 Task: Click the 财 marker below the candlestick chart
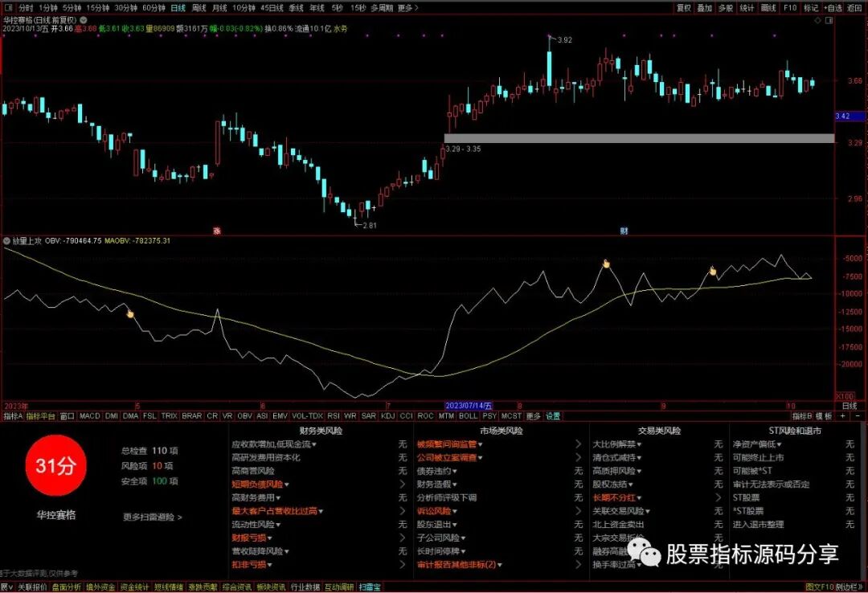624,231
